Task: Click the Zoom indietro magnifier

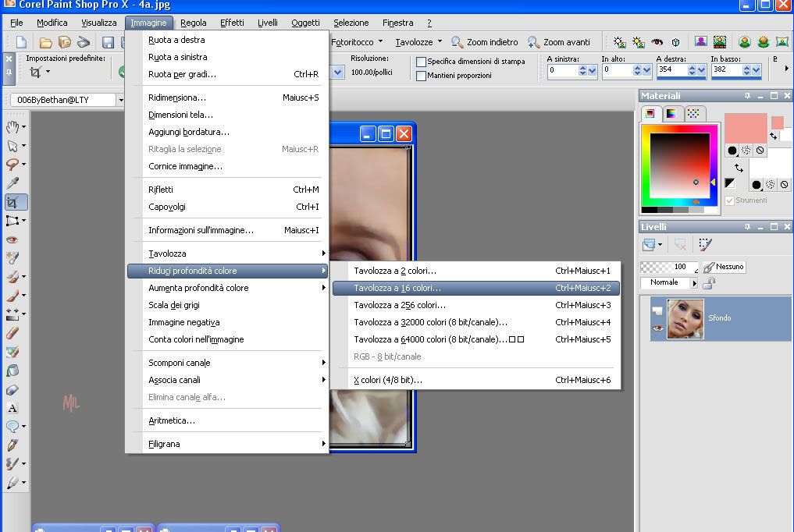Action: click(458, 42)
